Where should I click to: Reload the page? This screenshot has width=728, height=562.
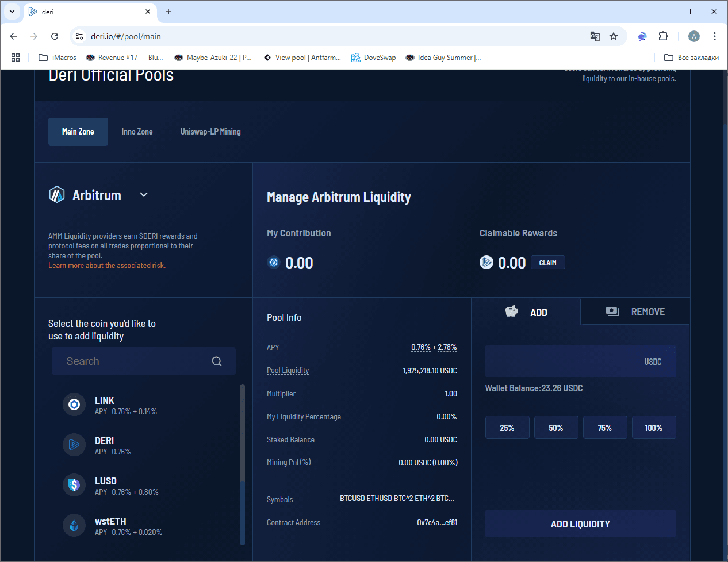click(x=55, y=36)
